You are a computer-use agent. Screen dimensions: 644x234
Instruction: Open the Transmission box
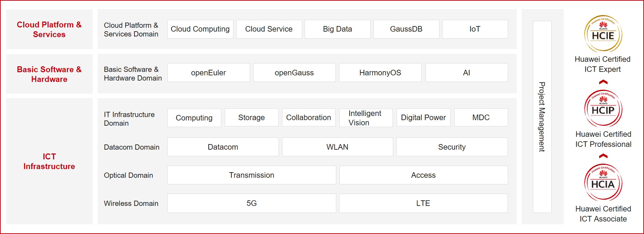click(251, 175)
